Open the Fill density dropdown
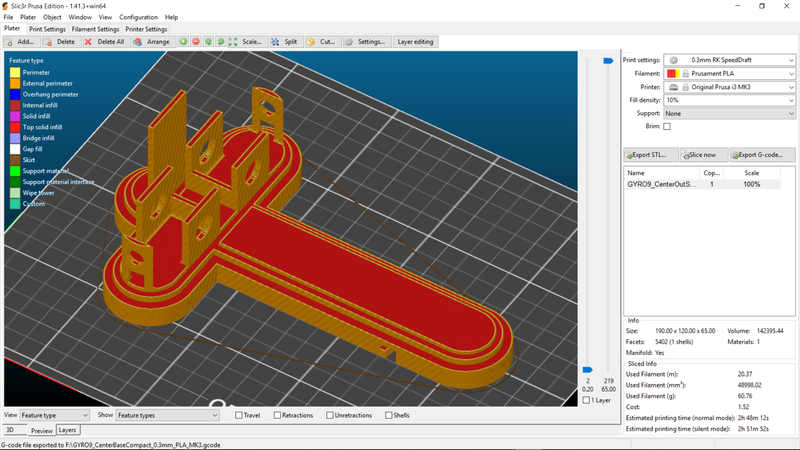Screen dimensions: 800x450 pos(789,100)
